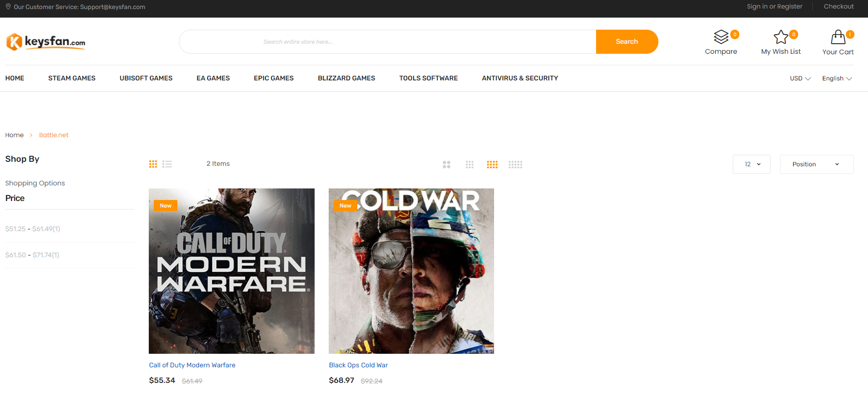Open TOOLS SOFTWARE menu
Screen dimensions: 868x398
(428, 78)
